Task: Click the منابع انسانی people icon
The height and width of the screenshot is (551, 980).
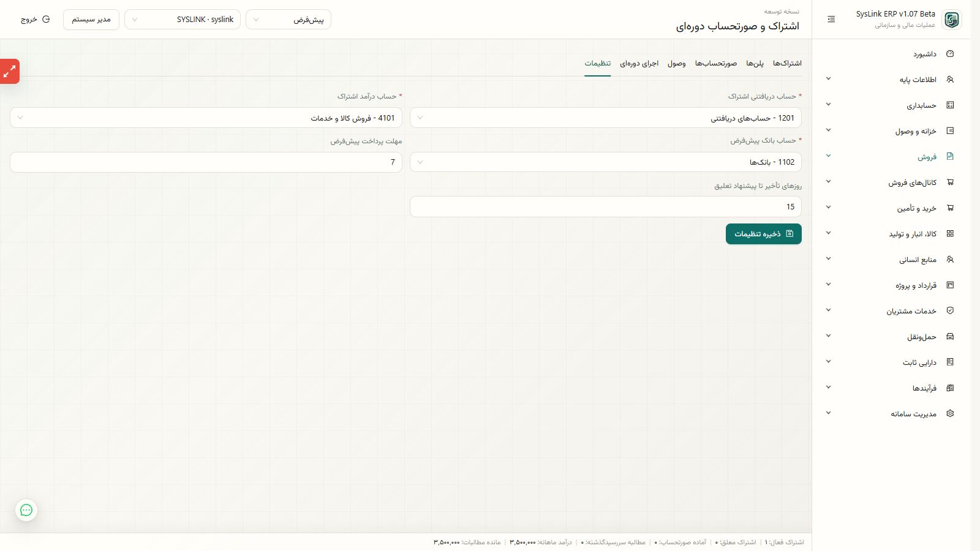Action: pos(950,260)
